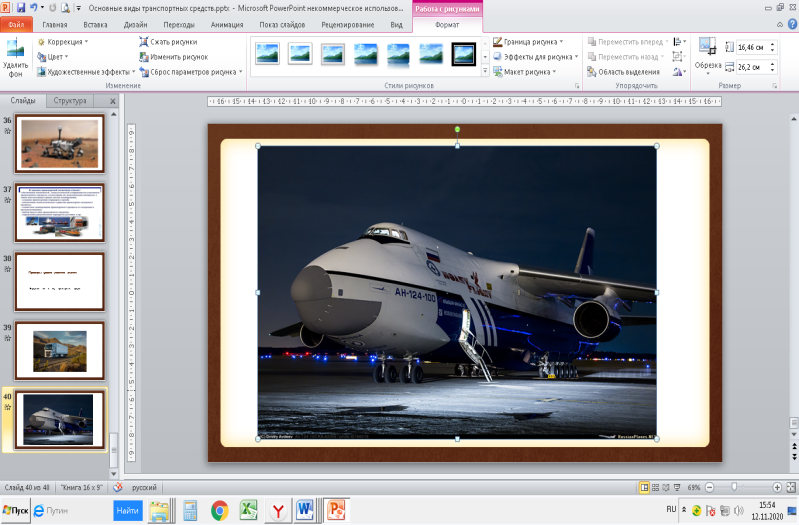
Task: Click the picture width field 26,2 см
Action: [752, 67]
